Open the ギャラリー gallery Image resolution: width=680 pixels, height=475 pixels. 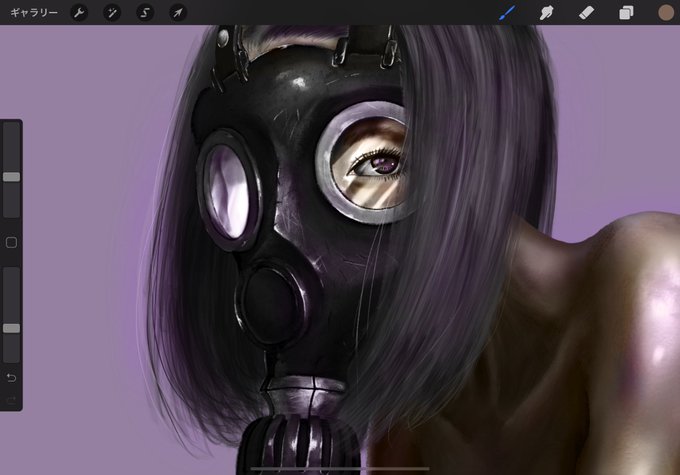pyautogui.click(x=34, y=13)
